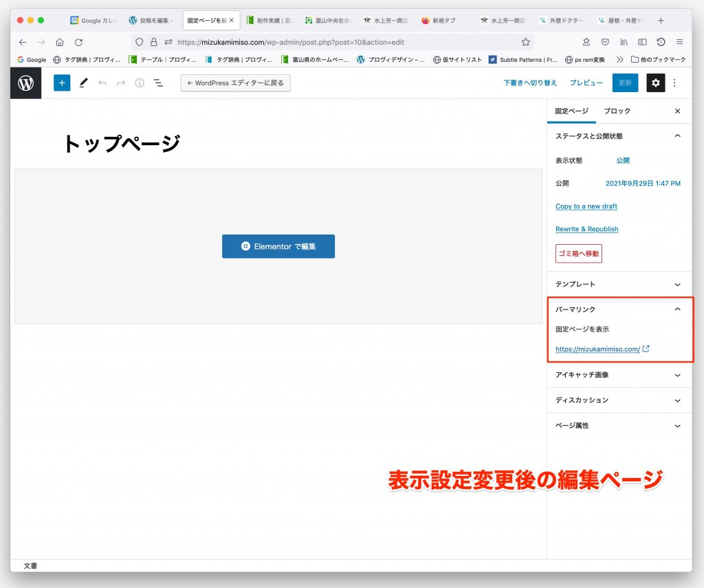Viewport: 704px width, 588px height.
Task: Click the undo arrow icon
Action: (x=102, y=83)
